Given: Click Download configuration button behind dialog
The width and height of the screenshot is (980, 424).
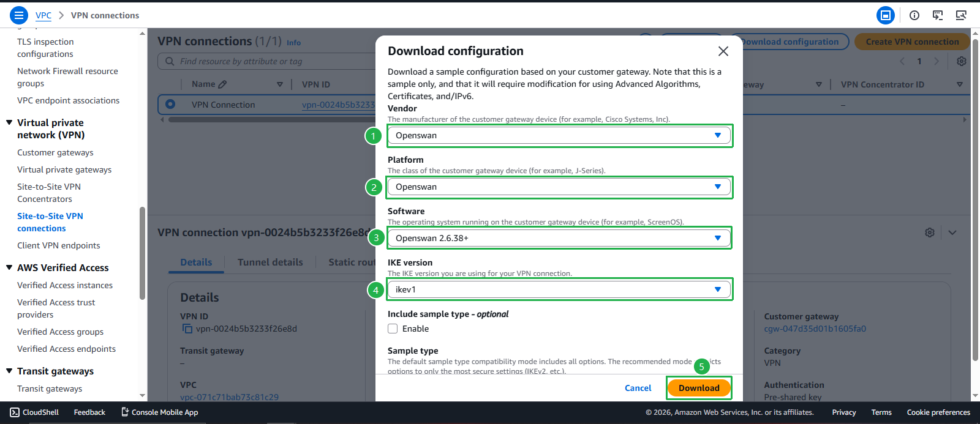Looking at the screenshot, I should tap(790, 42).
